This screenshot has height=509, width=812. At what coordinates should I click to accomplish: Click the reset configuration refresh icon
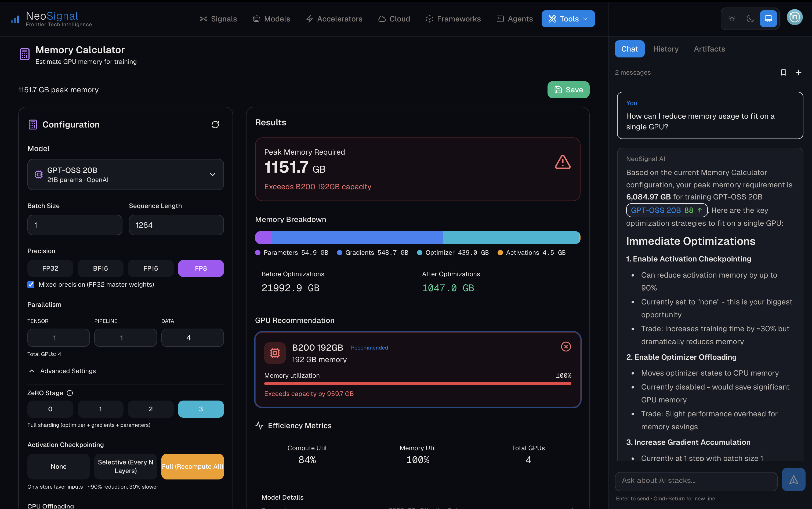[215, 125]
